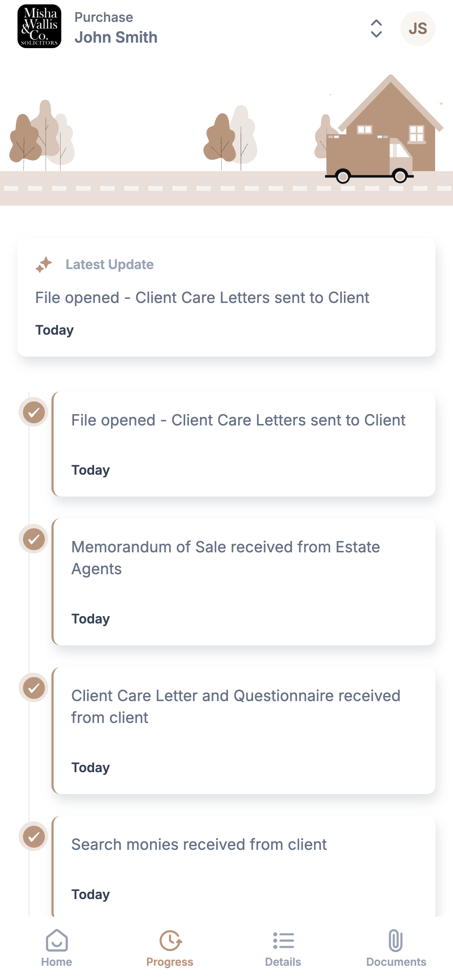
Task: Open the Documents paperclip icon
Action: [396, 940]
